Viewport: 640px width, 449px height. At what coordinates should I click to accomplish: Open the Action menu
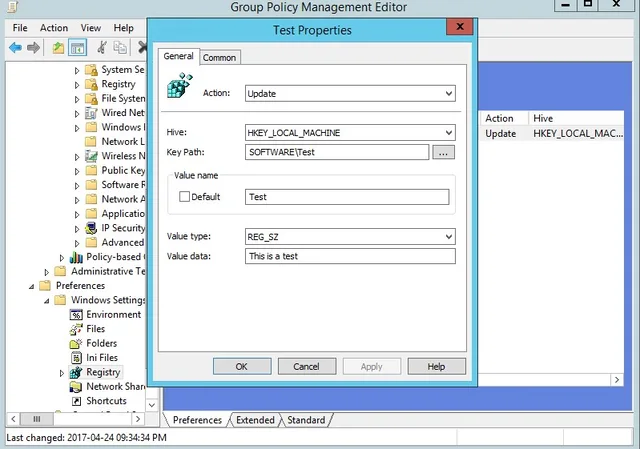coord(54,28)
